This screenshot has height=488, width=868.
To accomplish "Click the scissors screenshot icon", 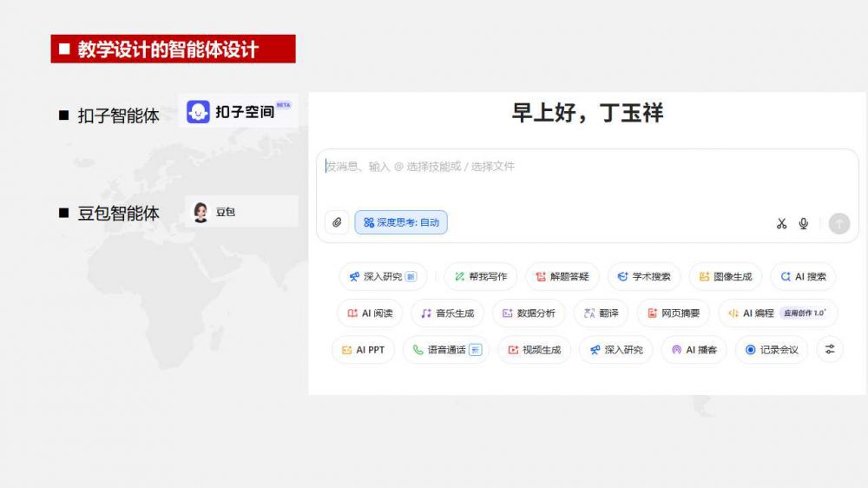I will coord(781,224).
